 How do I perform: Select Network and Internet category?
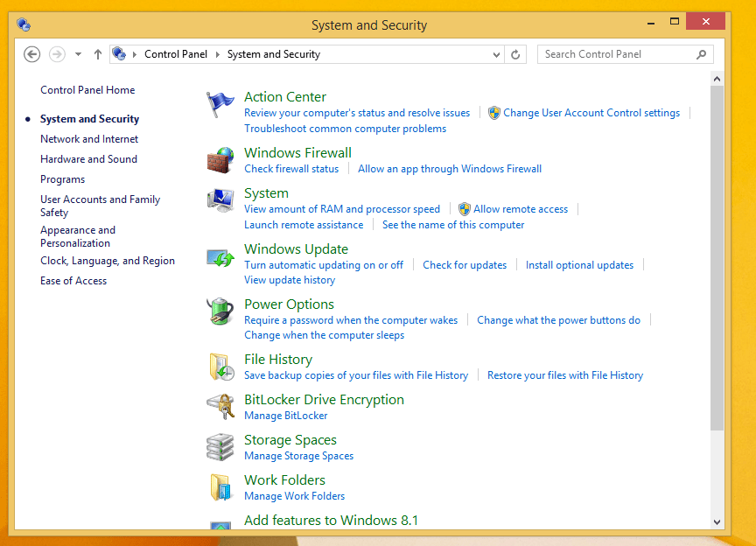point(89,139)
